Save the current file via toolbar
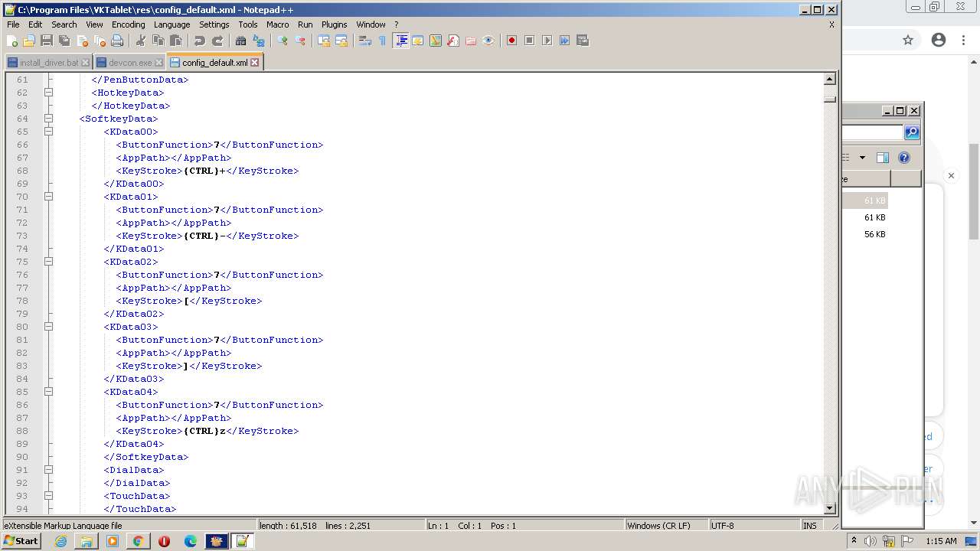 click(47, 41)
